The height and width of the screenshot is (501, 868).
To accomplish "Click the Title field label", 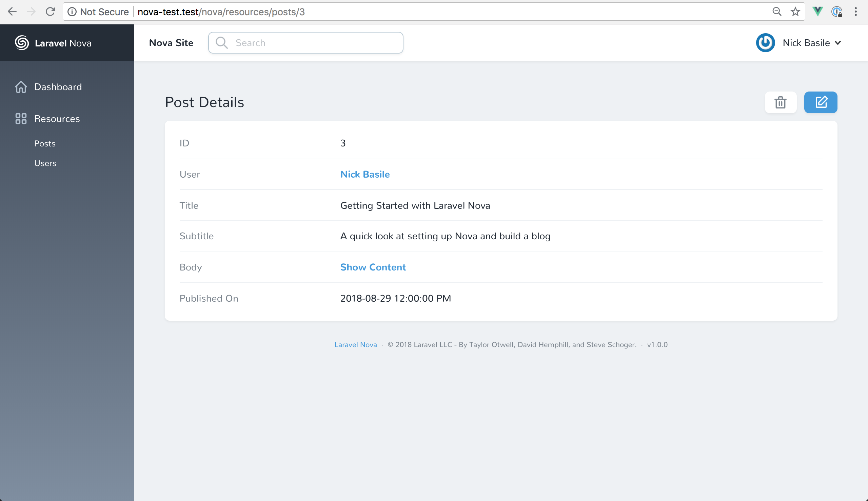I will 189,205.
